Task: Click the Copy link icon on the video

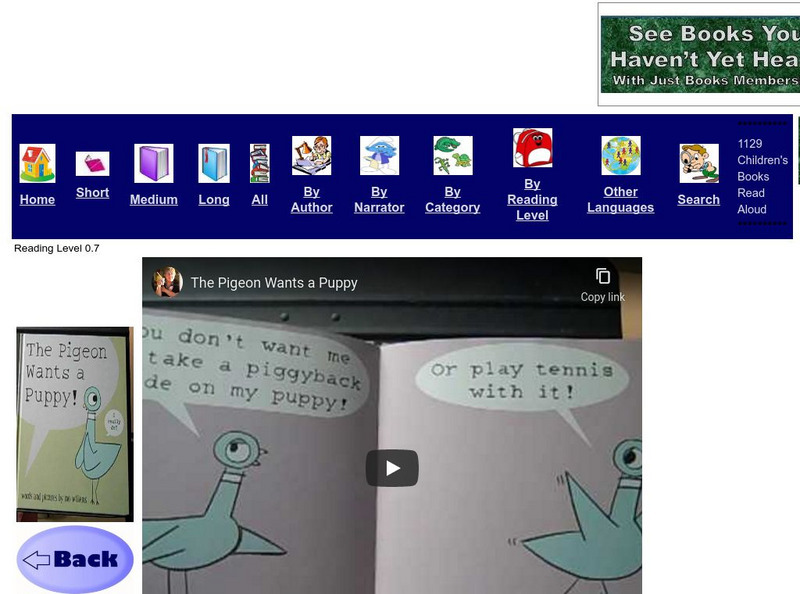Action: click(603, 277)
